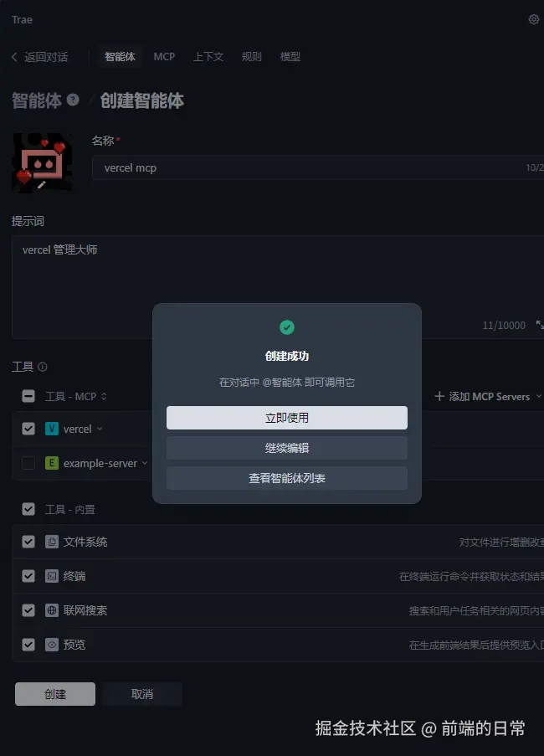
Task: Click the 文件系统 file icon
Action: pyautogui.click(x=52, y=542)
